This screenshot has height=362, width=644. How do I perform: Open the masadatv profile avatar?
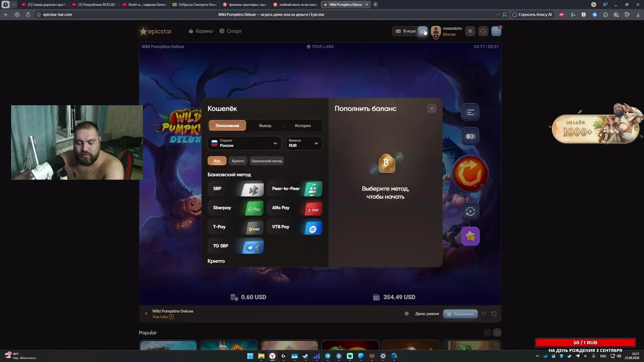coord(436,32)
